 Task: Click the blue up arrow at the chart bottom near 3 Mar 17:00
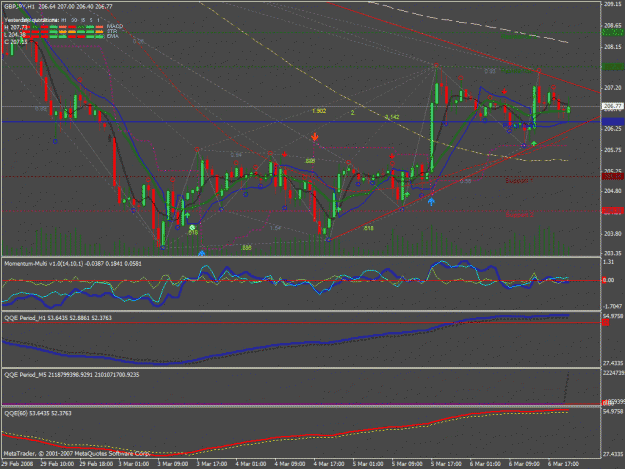202,253
